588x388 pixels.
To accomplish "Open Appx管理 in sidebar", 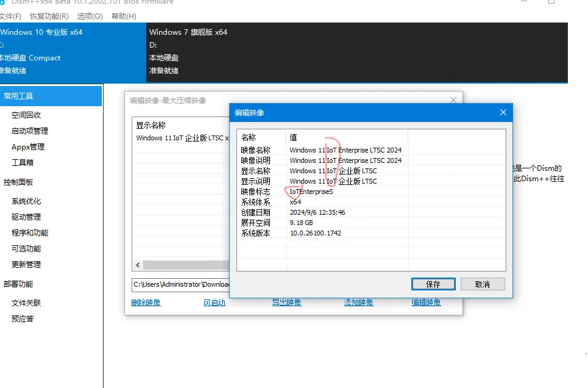I will click(x=28, y=147).
